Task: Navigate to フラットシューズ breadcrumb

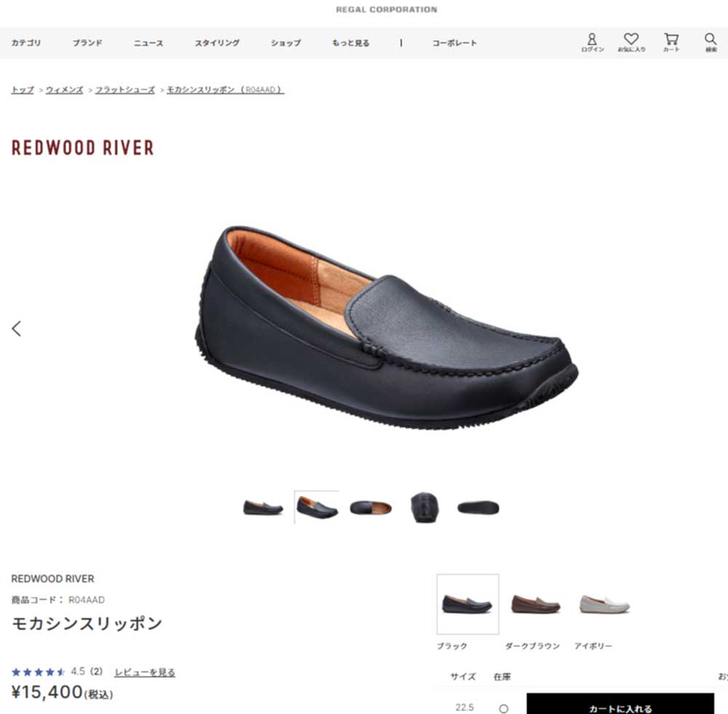Action: 125,90
